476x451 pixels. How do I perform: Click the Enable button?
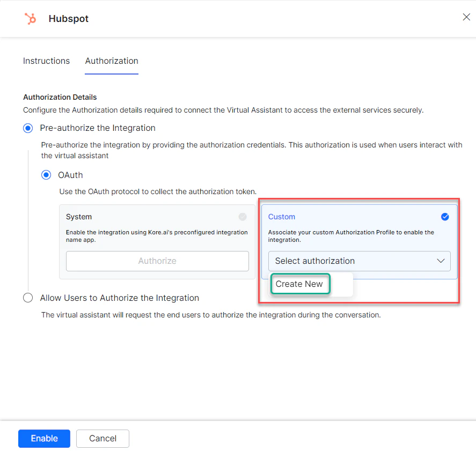[44, 438]
